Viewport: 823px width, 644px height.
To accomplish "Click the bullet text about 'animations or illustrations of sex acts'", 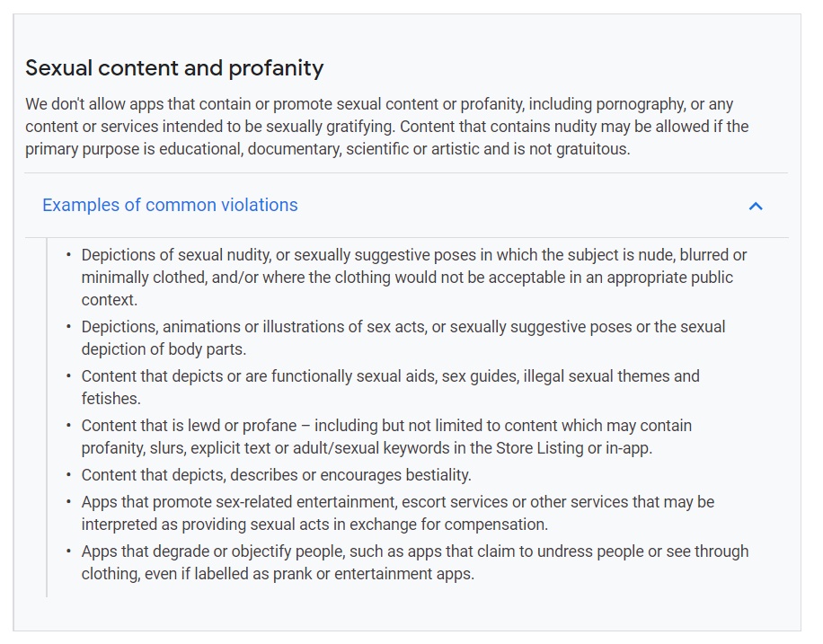I will coord(403,338).
